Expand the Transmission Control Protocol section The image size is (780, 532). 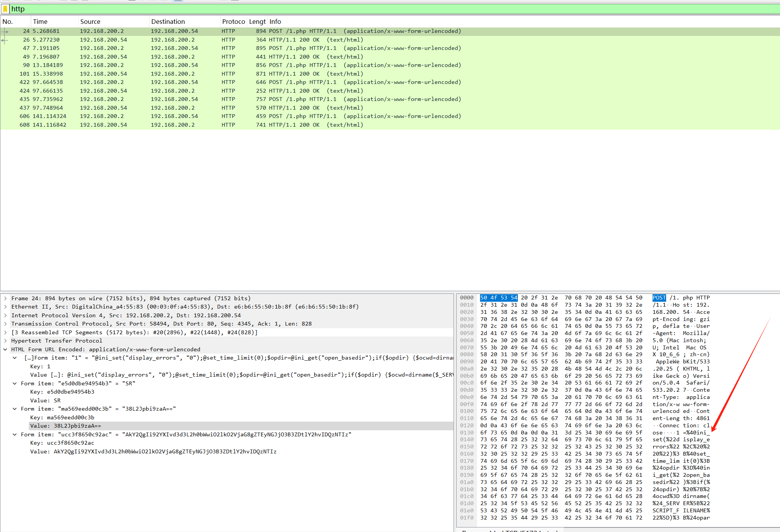(x=5, y=324)
